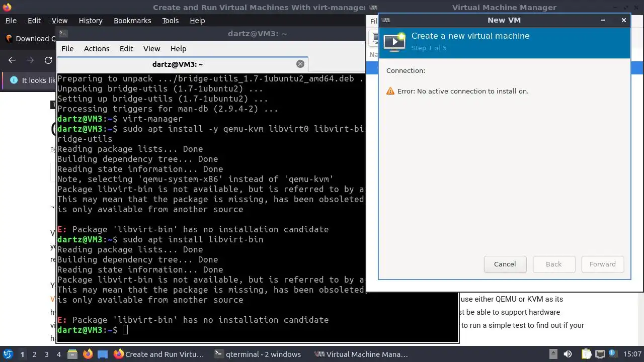The width and height of the screenshot is (644, 362).
Task: Switch to workspace 4
Action: coord(58,354)
